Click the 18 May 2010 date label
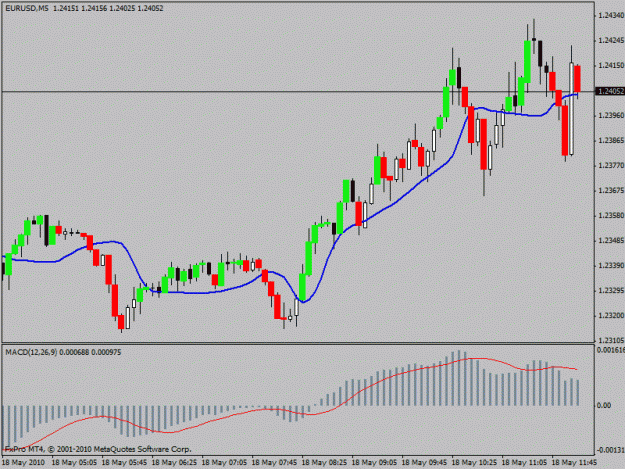 click(x=23, y=463)
